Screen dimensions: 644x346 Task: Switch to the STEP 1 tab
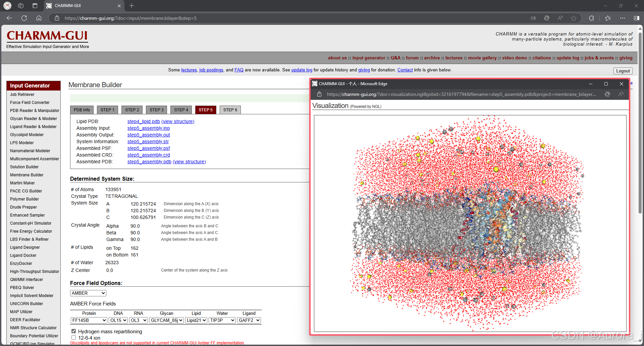point(107,110)
